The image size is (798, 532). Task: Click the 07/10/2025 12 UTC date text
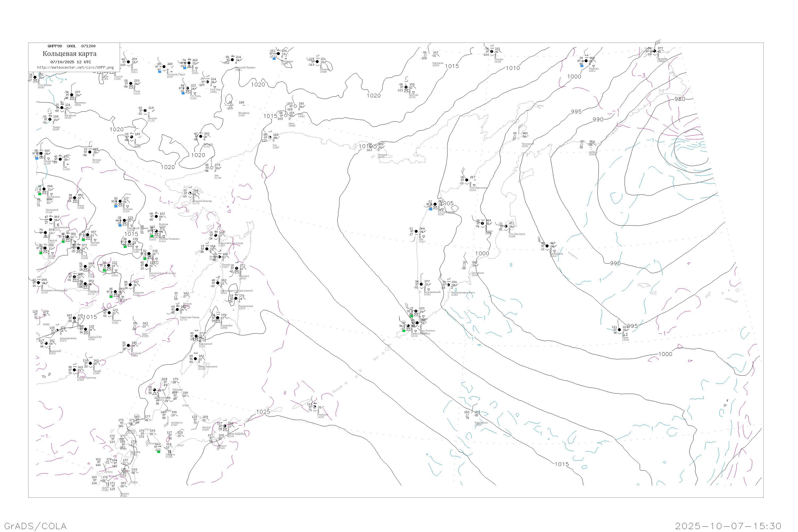[70, 62]
